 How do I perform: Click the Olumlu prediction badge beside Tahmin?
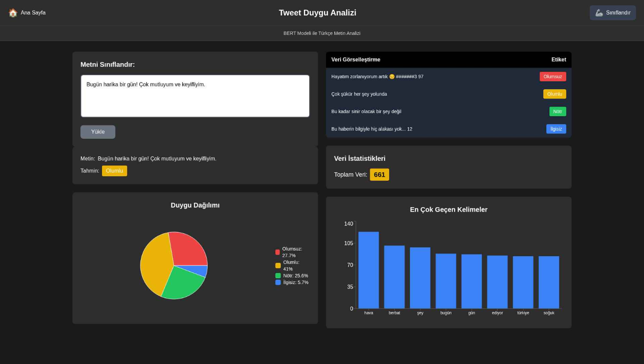114,171
